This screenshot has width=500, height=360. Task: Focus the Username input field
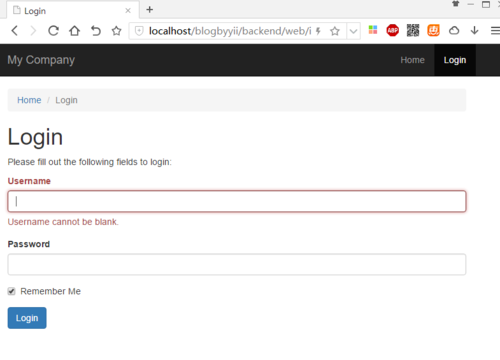tap(237, 201)
